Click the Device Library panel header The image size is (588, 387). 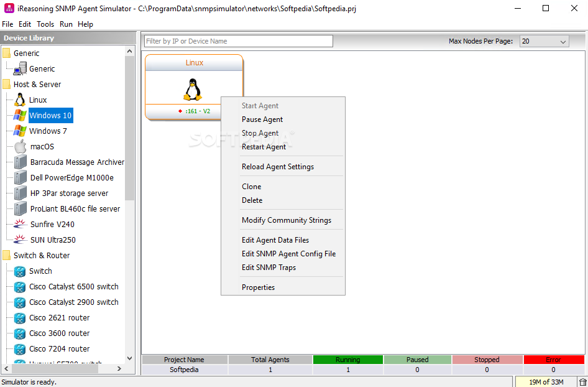(68, 38)
